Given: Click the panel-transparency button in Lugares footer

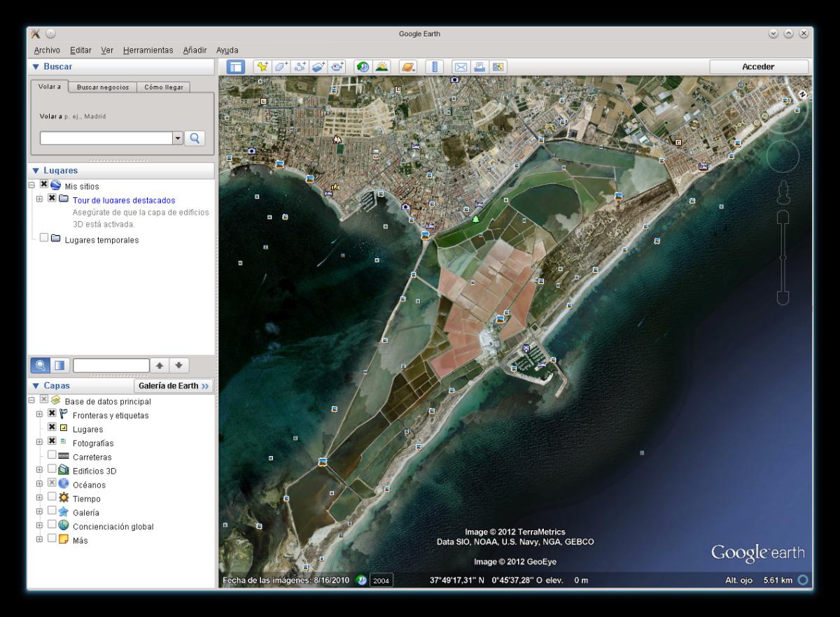Looking at the screenshot, I should [x=59, y=365].
